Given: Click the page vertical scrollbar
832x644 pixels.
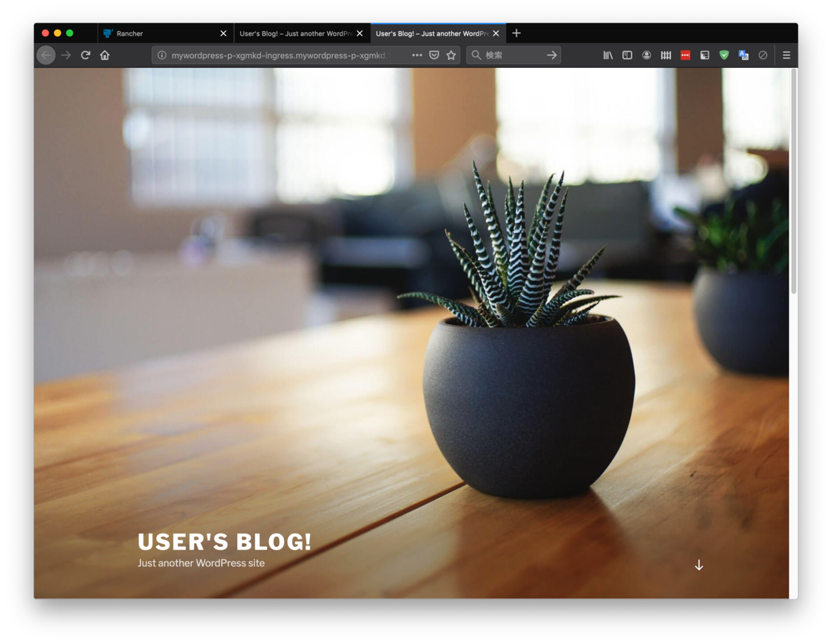Looking at the screenshot, I should (x=793, y=180).
